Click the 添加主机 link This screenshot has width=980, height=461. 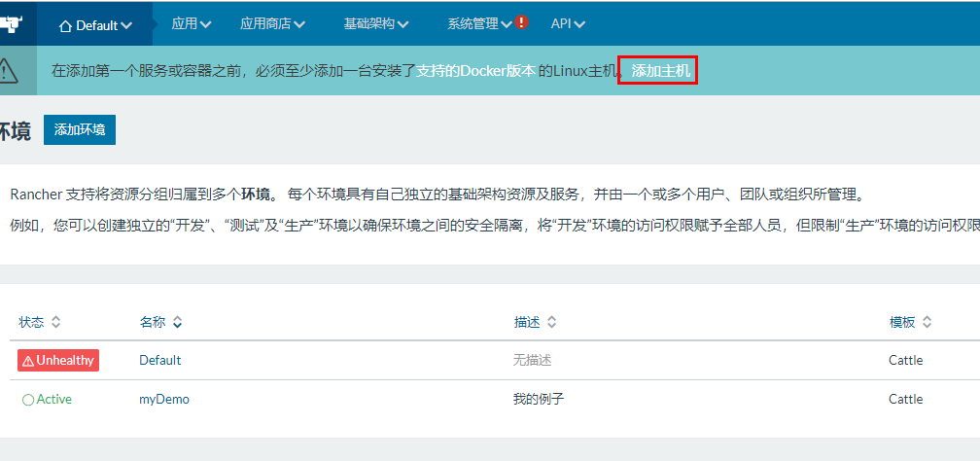661,71
